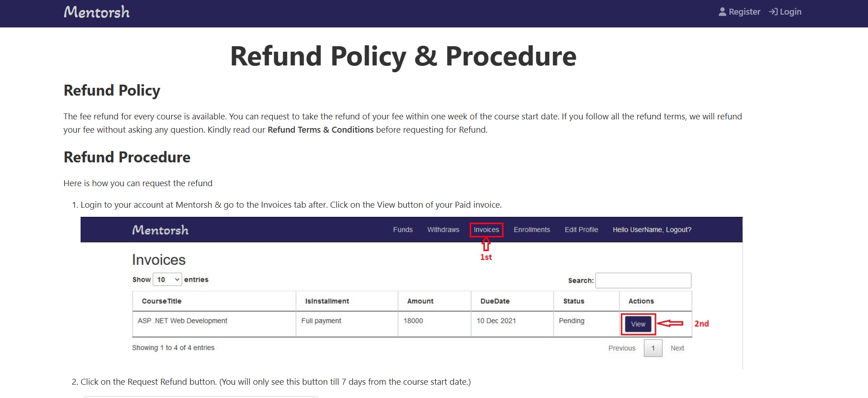Open the highlighted Invoices tab

[486, 230]
